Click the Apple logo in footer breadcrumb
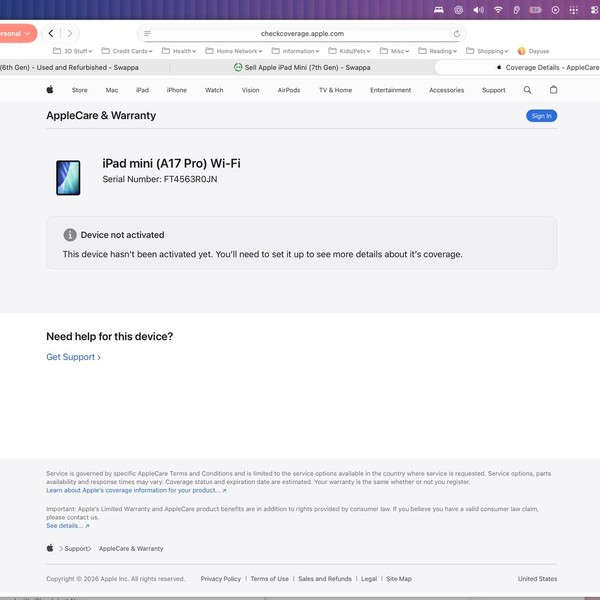Image resolution: width=600 pixels, height=600 pixels. 50,548
